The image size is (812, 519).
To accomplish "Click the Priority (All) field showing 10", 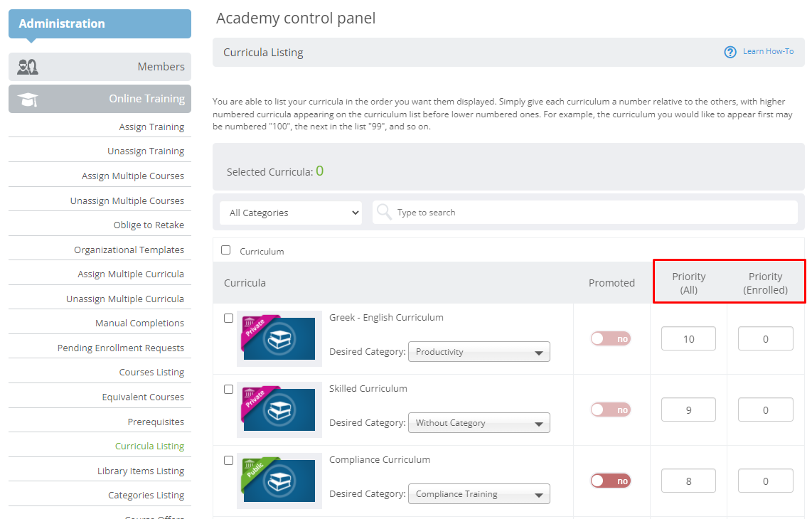I will click(x=688, y=338).
